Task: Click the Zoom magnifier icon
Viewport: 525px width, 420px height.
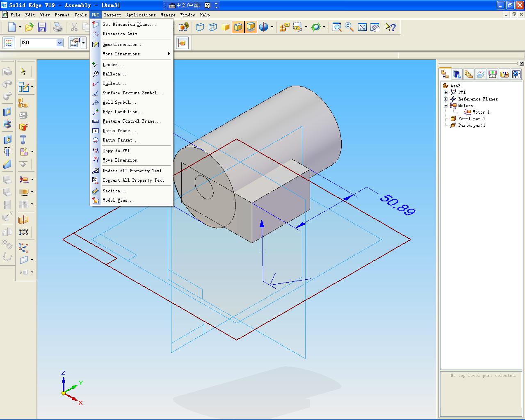Action: (x=349, y=27)
